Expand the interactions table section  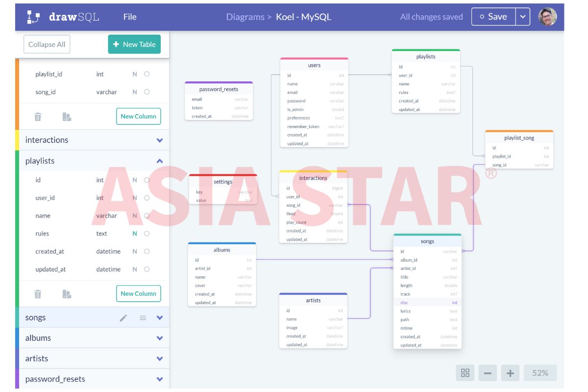(159, 140)
